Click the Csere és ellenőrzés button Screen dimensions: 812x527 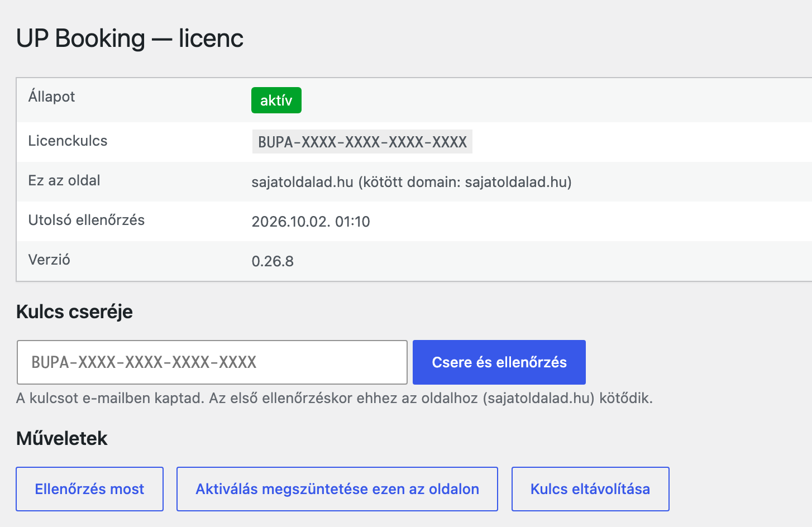coord(499,362)
